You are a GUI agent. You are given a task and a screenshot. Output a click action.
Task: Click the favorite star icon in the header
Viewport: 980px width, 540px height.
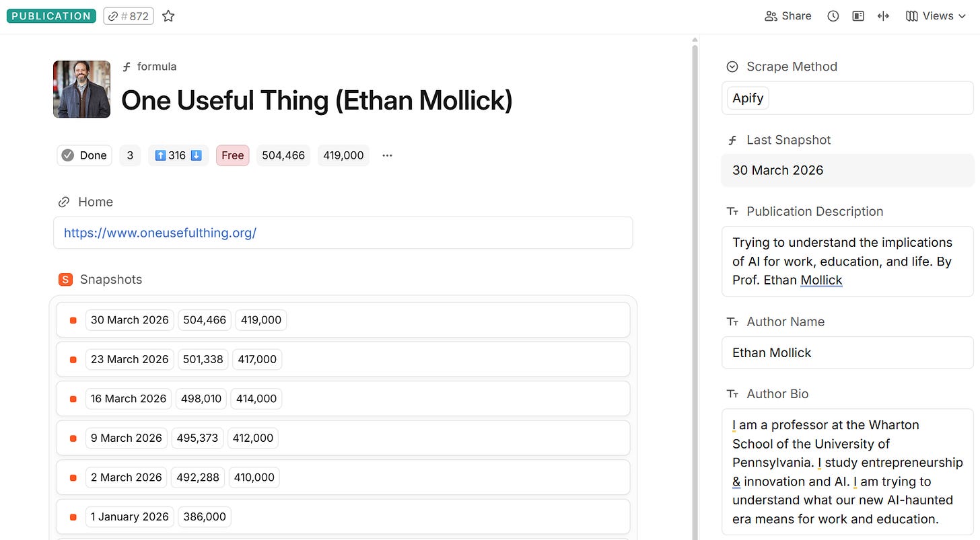[x=168, y=15]
